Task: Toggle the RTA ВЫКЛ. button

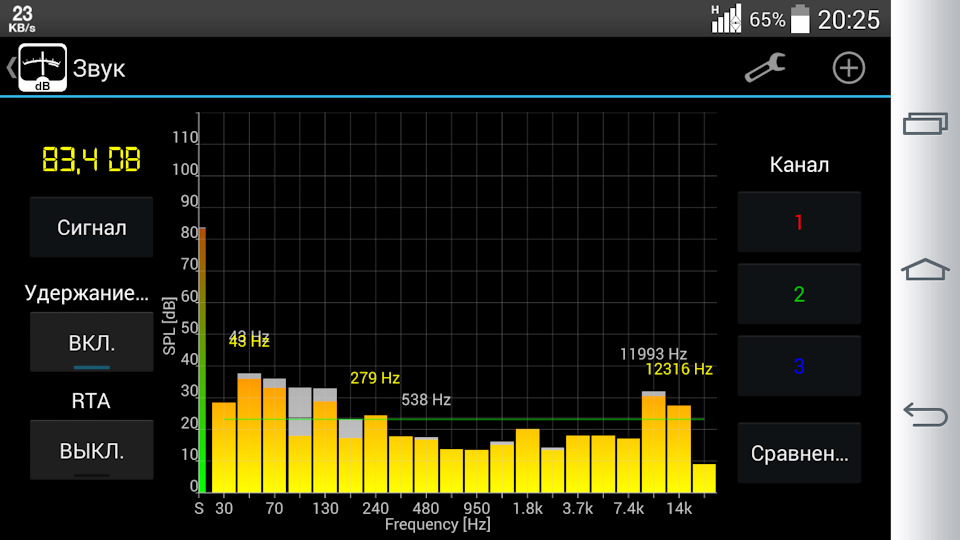Action: pyautogui.click(x=92, y=450)
